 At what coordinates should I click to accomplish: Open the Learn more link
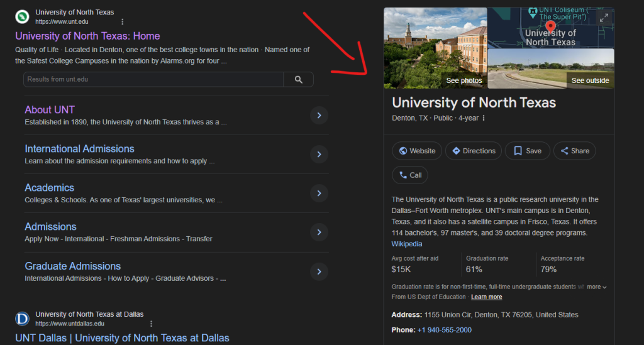(486, 297)
